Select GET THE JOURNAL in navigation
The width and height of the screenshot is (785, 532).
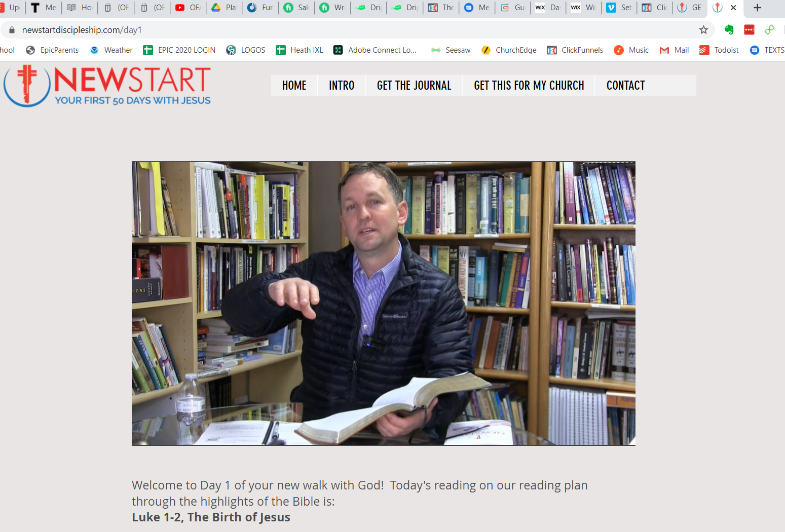(414, 86)
